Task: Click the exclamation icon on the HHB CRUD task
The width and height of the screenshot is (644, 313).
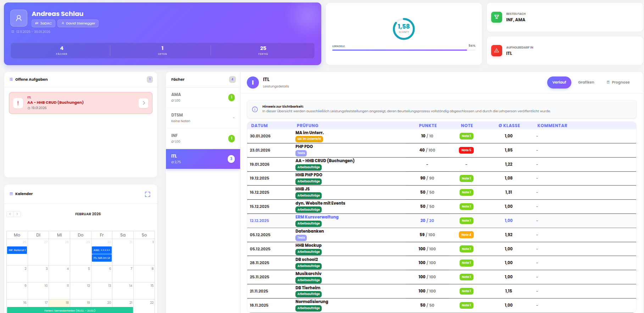Action: pyautogui.click(x=18, y=103)
